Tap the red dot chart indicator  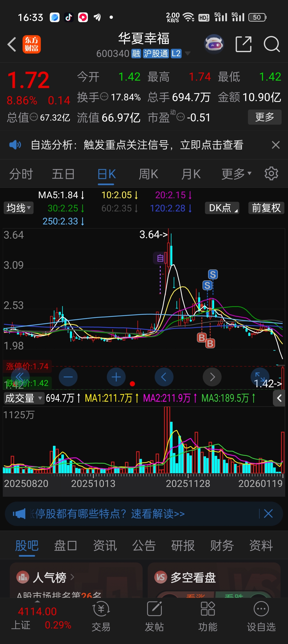(x=132, y=384)
